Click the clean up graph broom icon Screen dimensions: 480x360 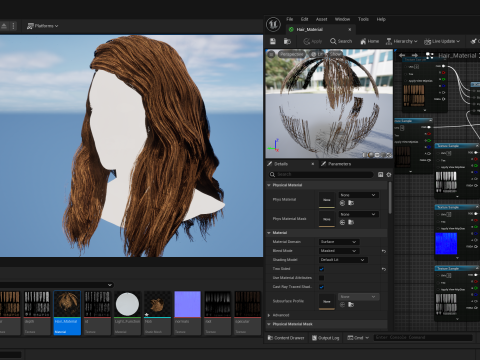pos(474,41)
